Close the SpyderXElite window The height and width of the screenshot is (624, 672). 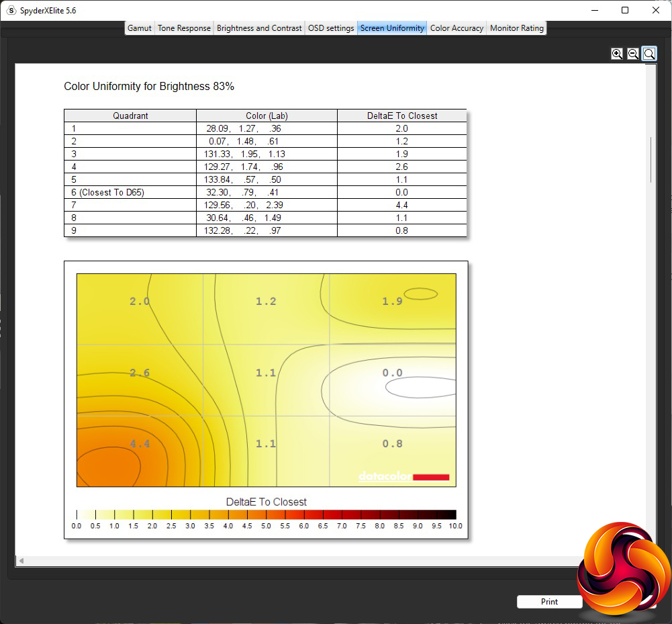(x=656, y=10)
